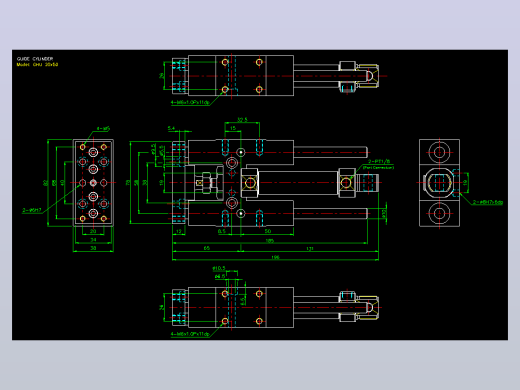Viewport: 520px width, 390px height.
Task: Click the 2-ø6H7 leader label beside the hole-pattern view
Action: pyautogui.click(x=32, y=210)
